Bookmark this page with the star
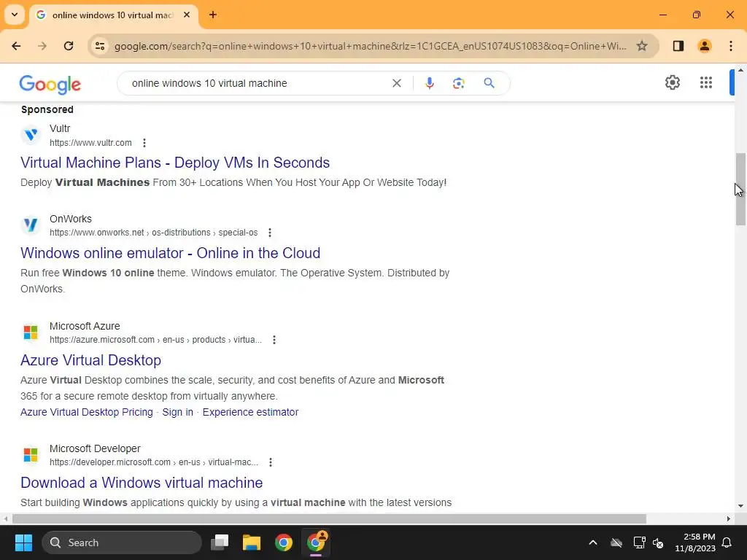The image size is (747, 560). point(642,46)
